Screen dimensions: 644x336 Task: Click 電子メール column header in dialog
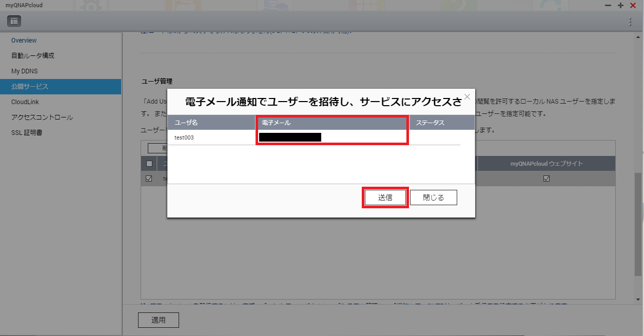click(x=333, y=123)
